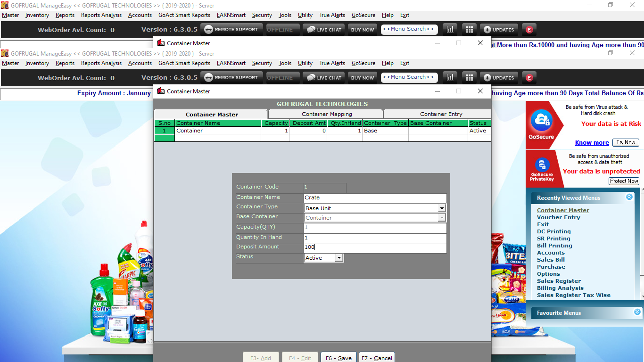This screenshot has height=362, width=644.
Task: Open the Security menu in the background window
Action: [262, 15]
